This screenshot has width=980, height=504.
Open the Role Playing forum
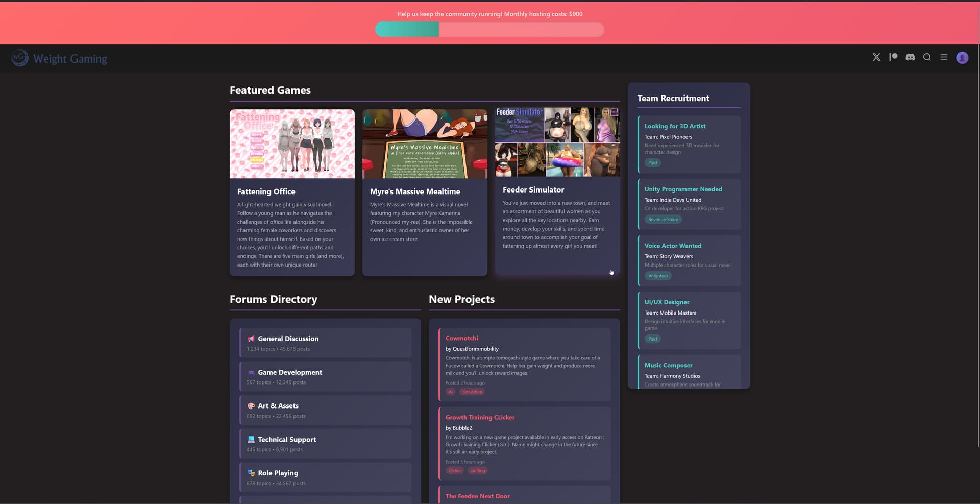point(278,473)
